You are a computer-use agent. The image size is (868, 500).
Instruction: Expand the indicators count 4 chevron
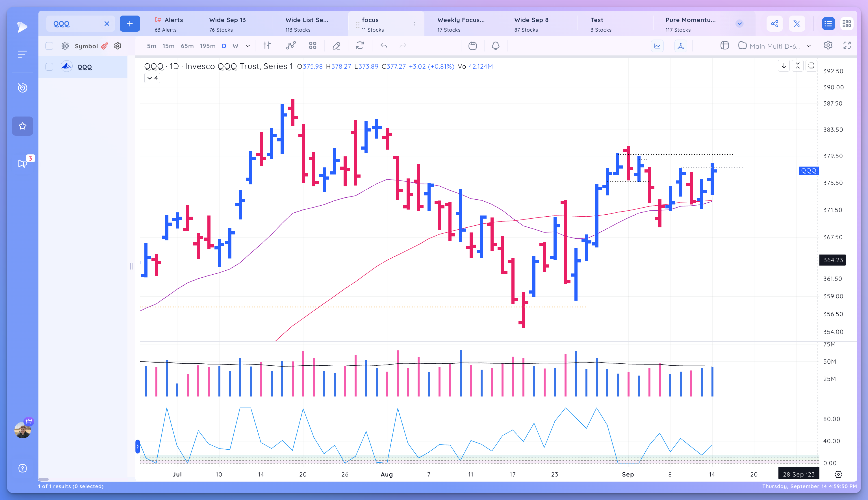pyautogui.click(x=152, y=78)
